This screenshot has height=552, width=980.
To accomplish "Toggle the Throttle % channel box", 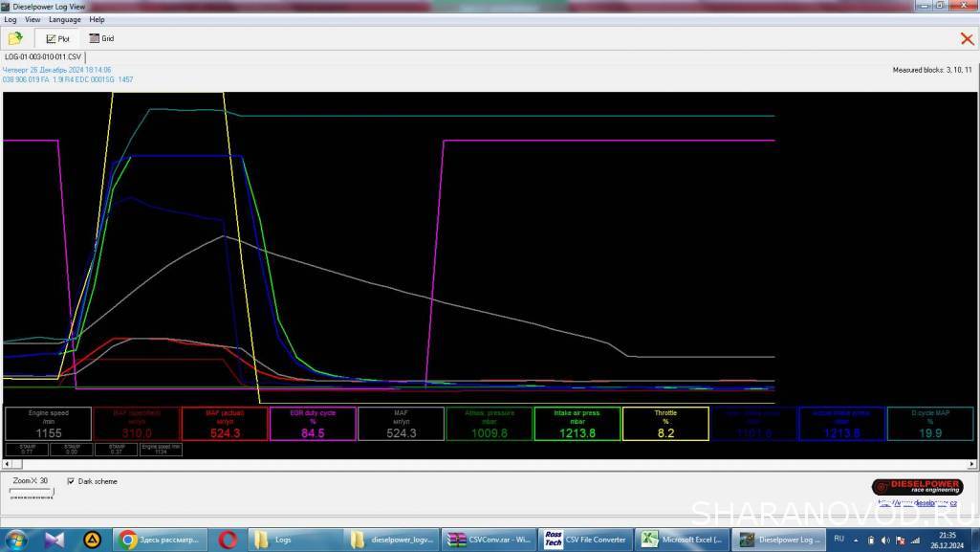I will (x=665, y=424).
